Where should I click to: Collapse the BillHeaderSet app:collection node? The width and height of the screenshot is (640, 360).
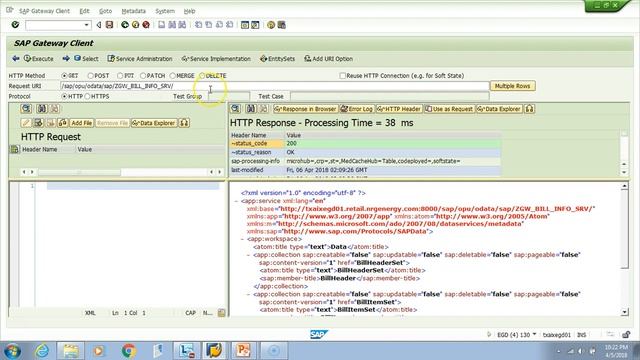248,255
